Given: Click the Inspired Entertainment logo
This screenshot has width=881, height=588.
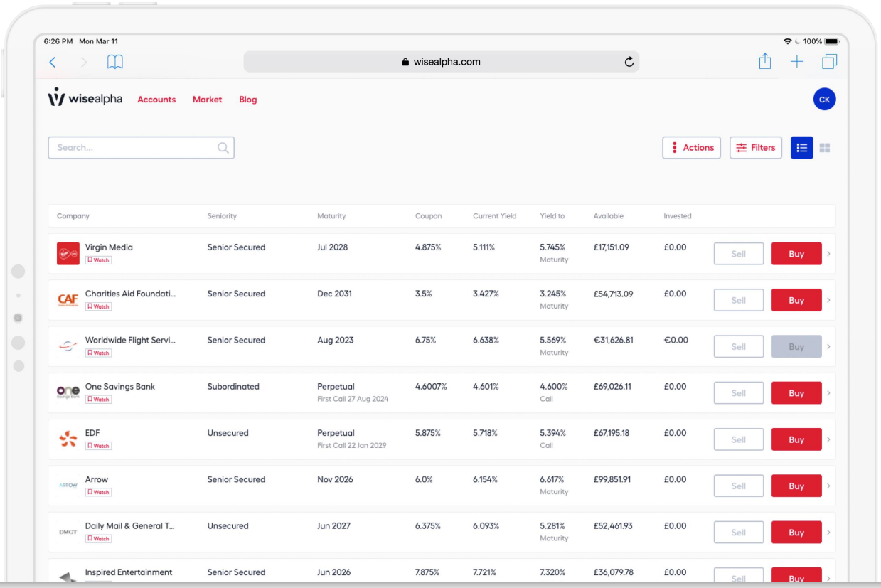Looking at the screenshot, I should 68,577.
